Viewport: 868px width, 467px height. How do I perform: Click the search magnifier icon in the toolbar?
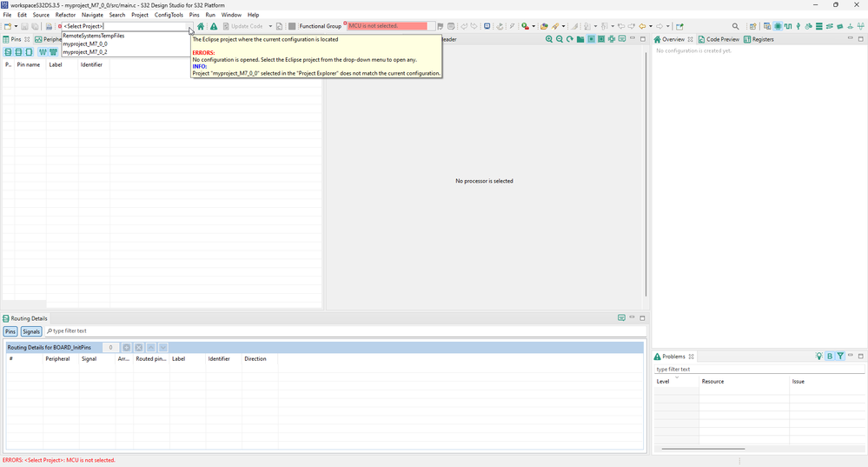coord(735,26)
